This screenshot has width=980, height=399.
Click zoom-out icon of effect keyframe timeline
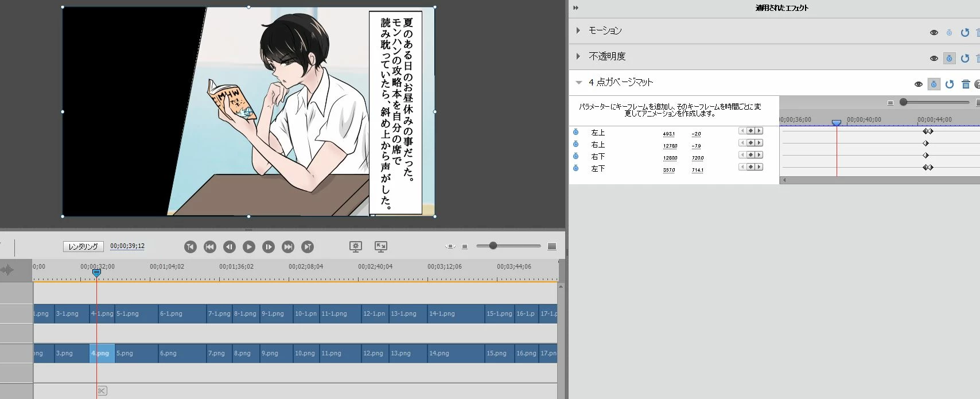tap(890, 103)
